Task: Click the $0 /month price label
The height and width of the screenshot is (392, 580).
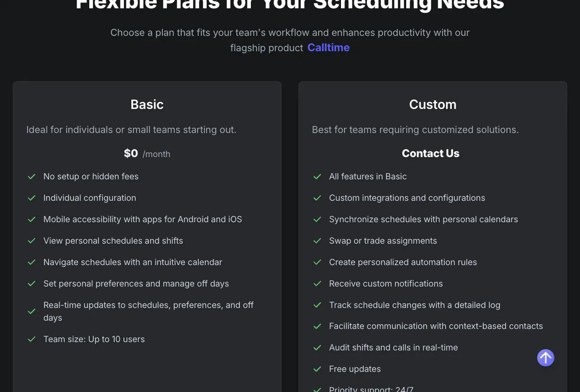Action: pyautogui.click(x=147, y=154)
